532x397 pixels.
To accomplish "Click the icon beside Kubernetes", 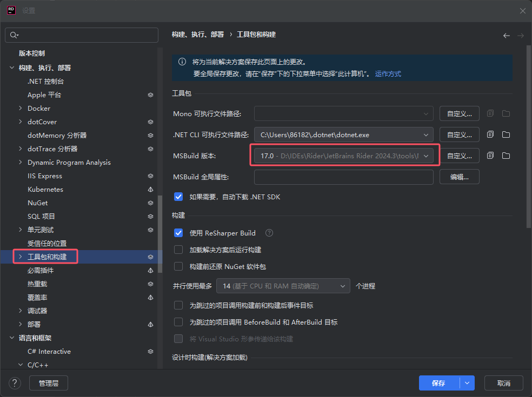I will coord(150,190).
